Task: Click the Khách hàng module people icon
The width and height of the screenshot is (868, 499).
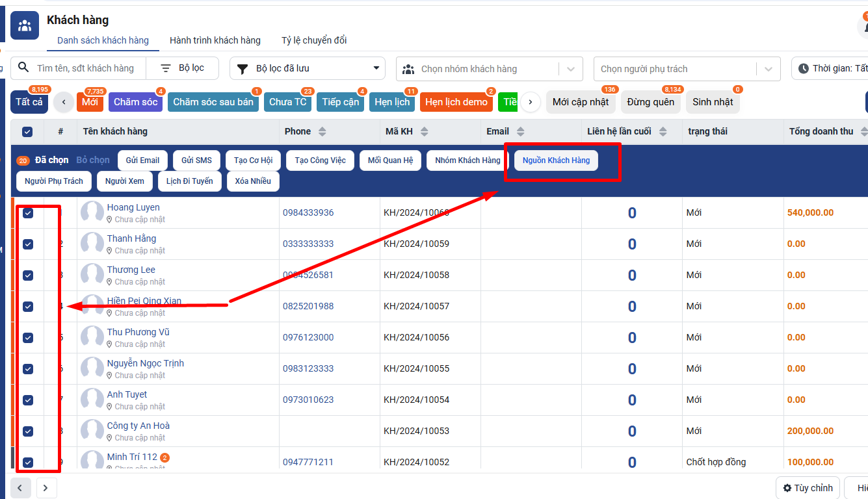Action: tap(25, 26)
